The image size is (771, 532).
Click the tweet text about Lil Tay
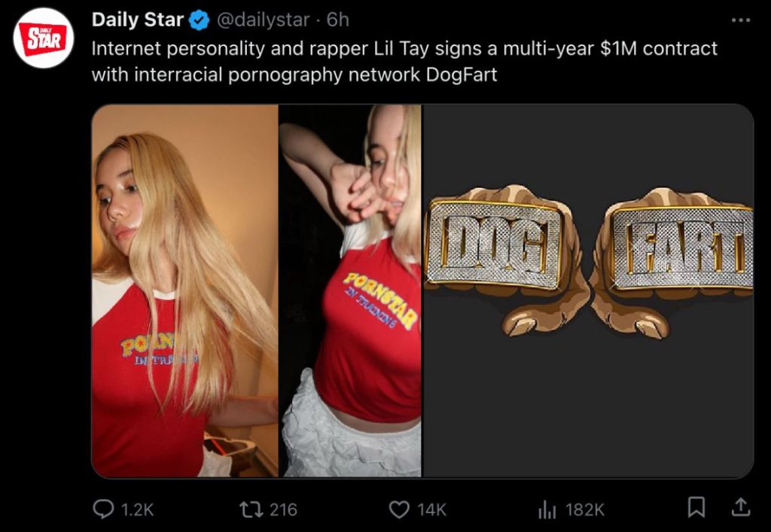click(404, 62)
